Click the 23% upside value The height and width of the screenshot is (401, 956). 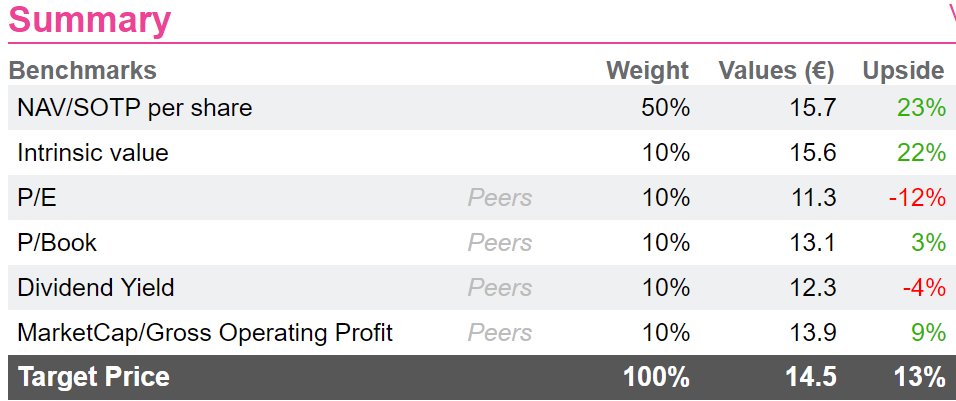point(921,108)
